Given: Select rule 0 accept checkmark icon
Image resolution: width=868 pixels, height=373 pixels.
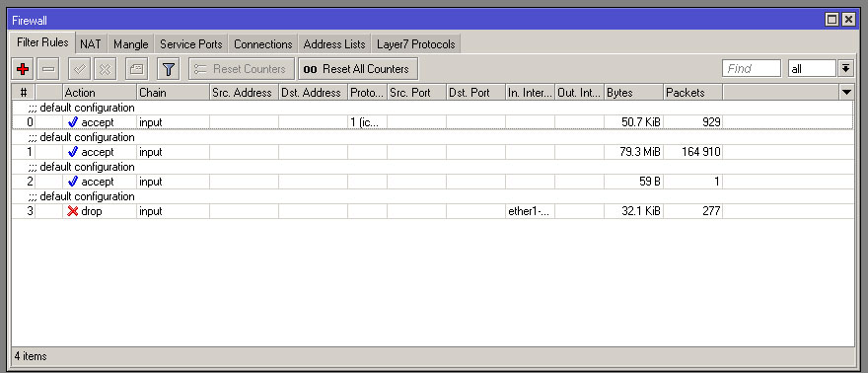Looking at the screenshot, I should 73,122.
